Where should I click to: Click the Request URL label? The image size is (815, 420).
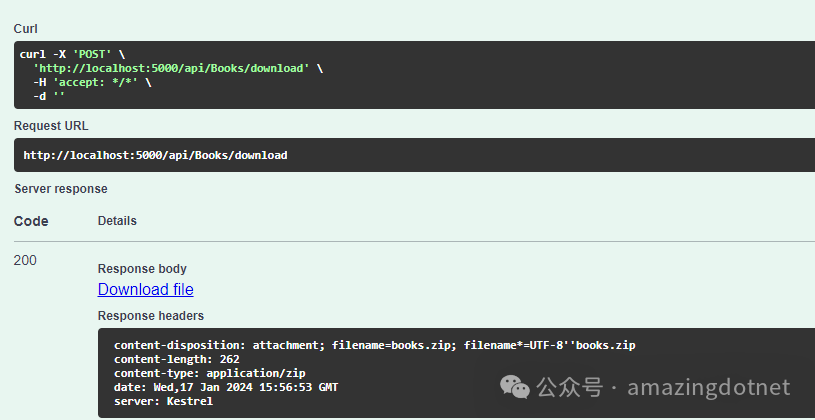tap(51, 126)
